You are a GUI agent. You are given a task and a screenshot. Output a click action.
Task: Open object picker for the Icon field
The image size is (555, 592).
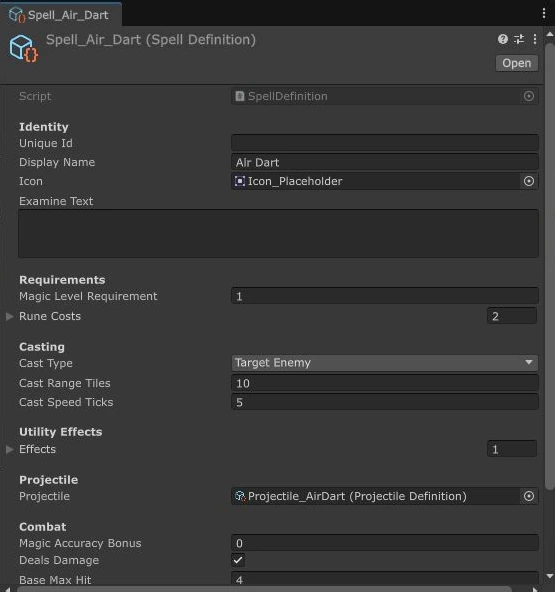pos(529,181)
